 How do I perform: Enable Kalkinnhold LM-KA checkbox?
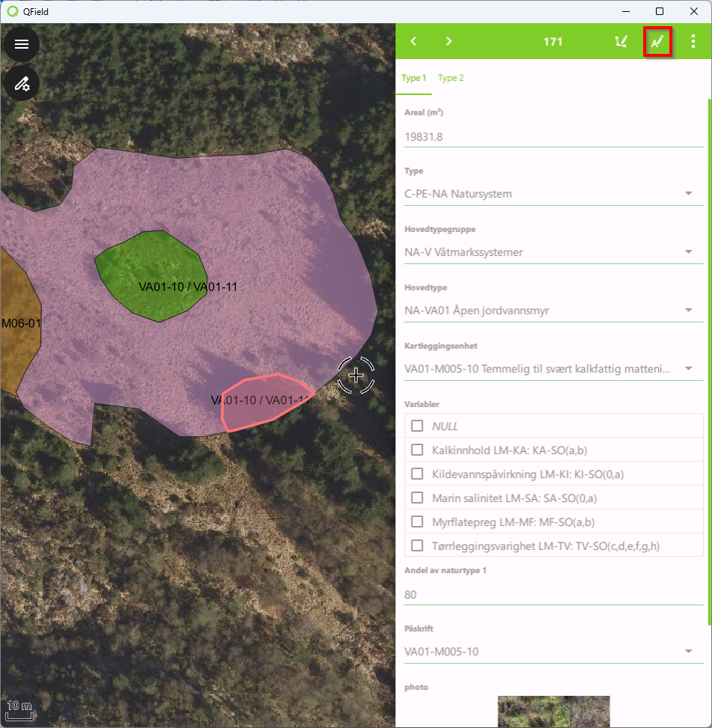click(417, 450)
